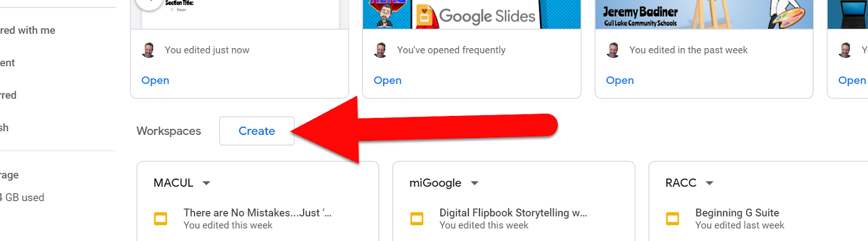
Task: Click the Jeremy Badiner thumbnail preview
Action: coord(704,14)
